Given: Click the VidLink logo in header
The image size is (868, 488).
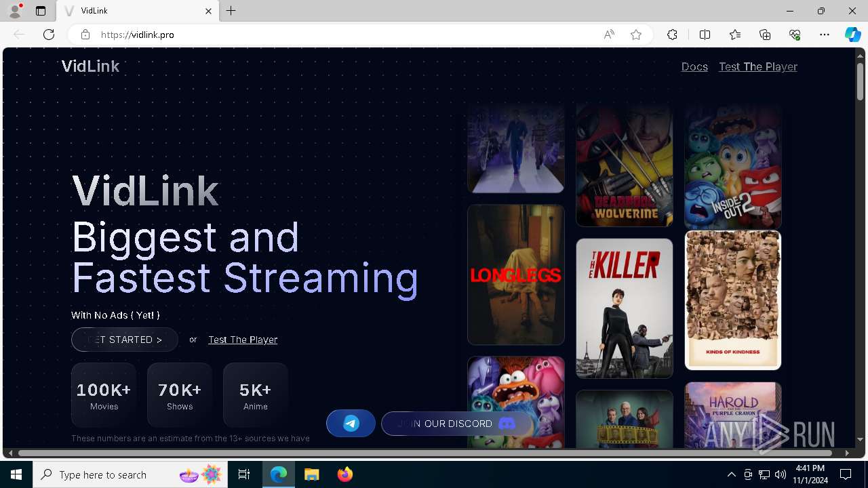Looking at the screenshot, I should [x=90, y=66].
